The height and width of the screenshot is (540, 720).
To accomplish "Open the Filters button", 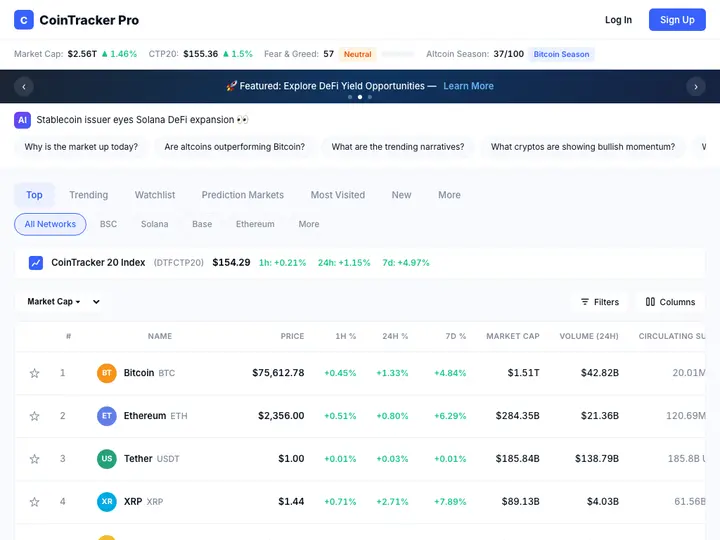I will pos(599,302).
